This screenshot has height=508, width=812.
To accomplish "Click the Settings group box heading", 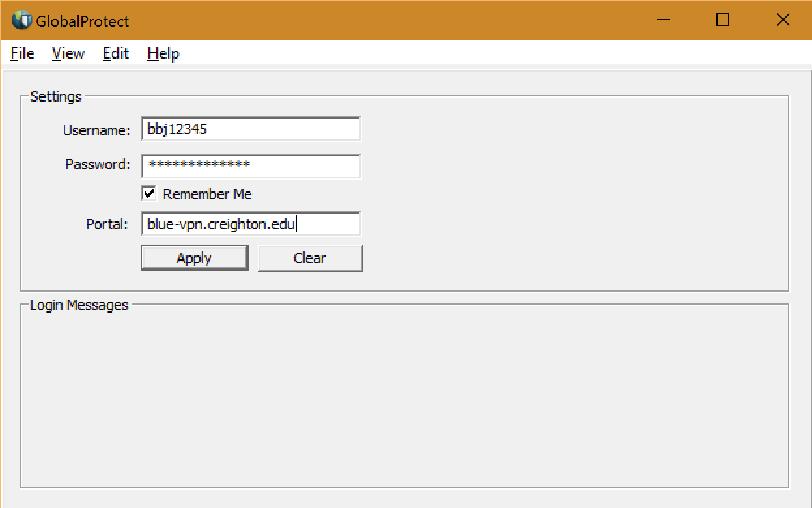I will (x=56, y=96).
